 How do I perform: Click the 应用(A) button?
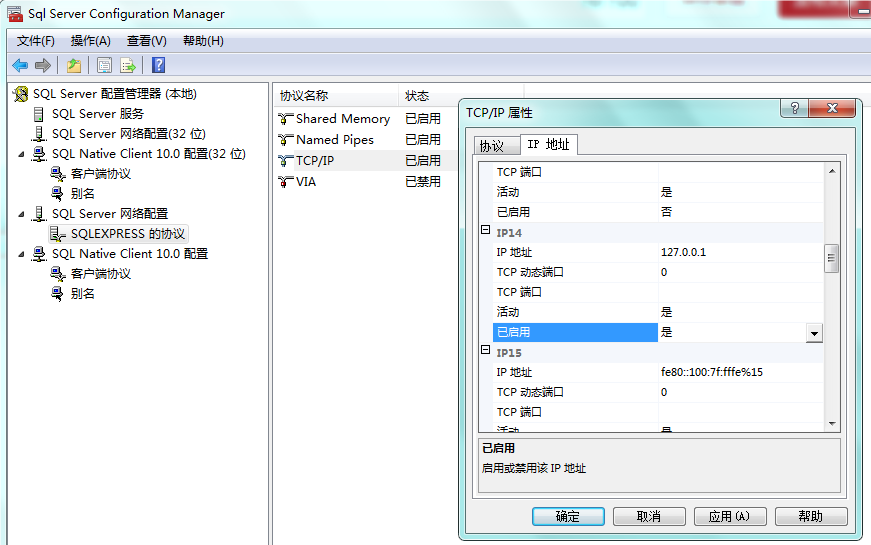pos(730,516)
